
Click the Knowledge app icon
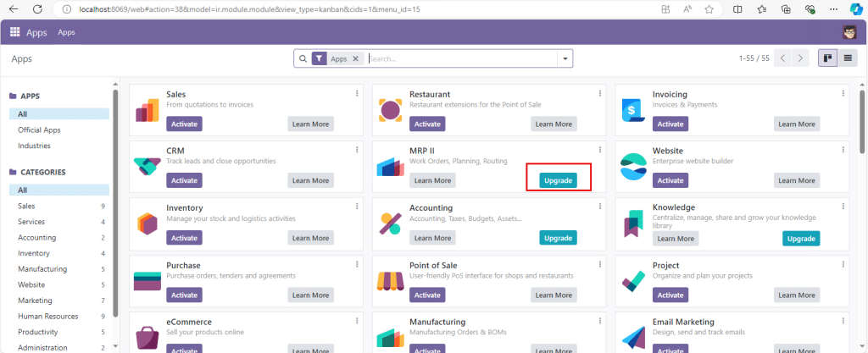point(633,223)
